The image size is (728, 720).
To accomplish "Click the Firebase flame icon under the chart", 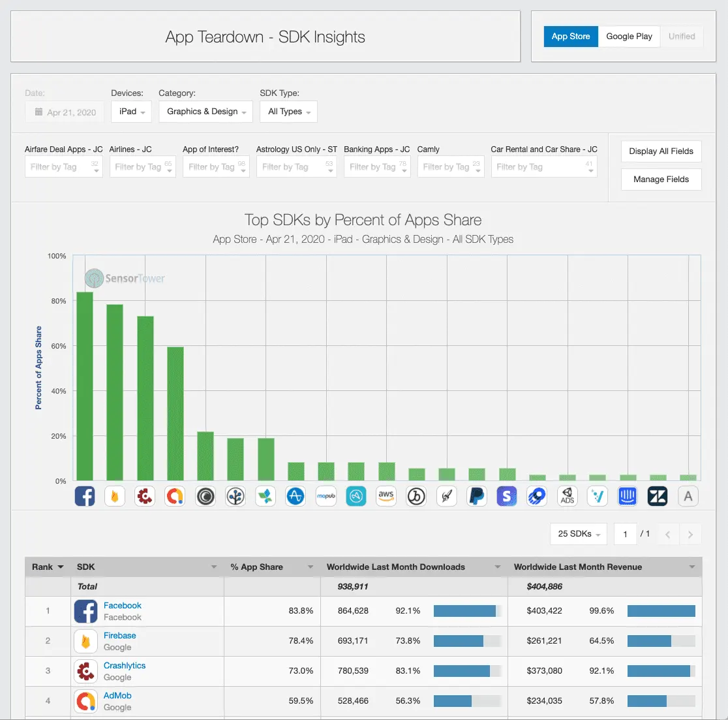I will pos(115,496).
